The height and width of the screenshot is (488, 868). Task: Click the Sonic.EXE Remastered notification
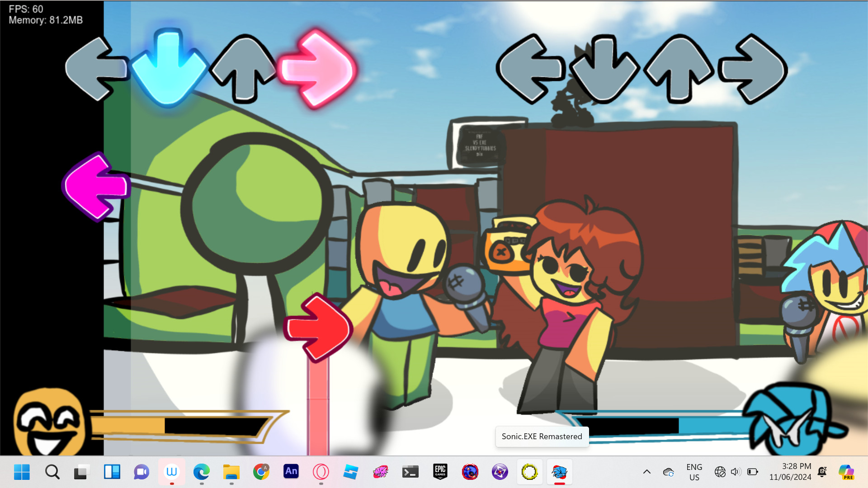point(542,436)
